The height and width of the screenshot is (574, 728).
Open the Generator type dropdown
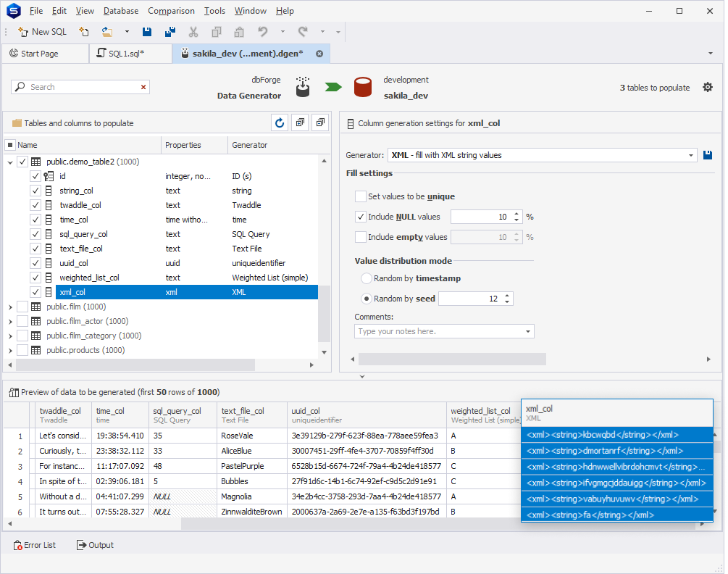[690, 155]
